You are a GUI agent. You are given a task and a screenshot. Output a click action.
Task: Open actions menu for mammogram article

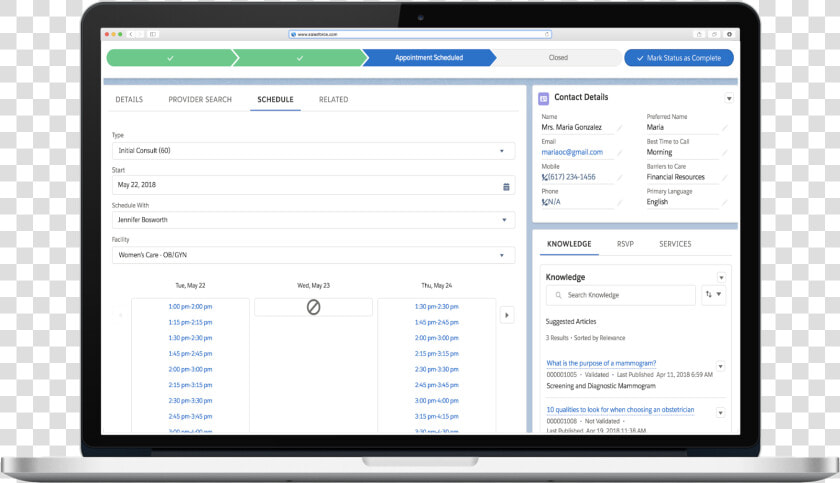point(721,366)
